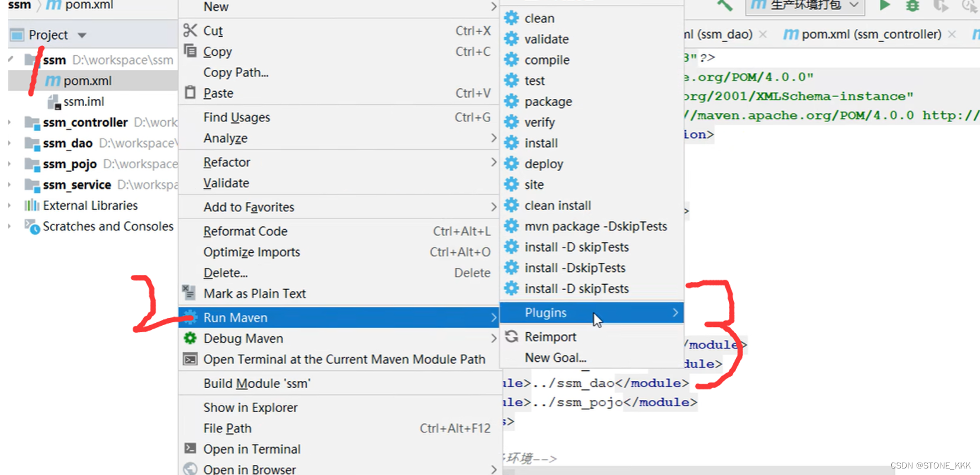The width and height of the screenshot is (980, 475).
Task: Click the Debug bug icon in toolbar
Action: [x=912, y=5]
